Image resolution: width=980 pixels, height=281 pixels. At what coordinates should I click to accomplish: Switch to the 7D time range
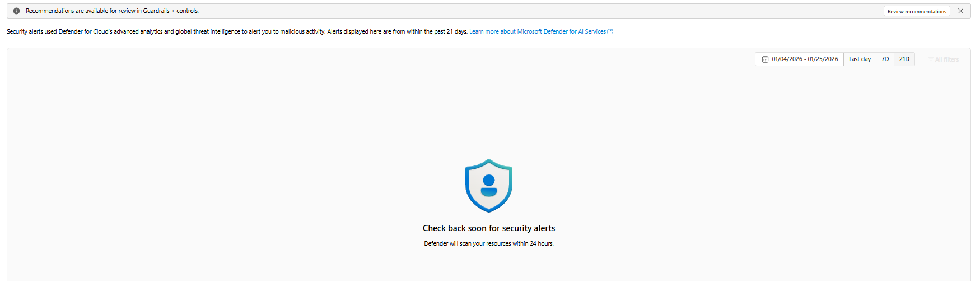[885, 59]
